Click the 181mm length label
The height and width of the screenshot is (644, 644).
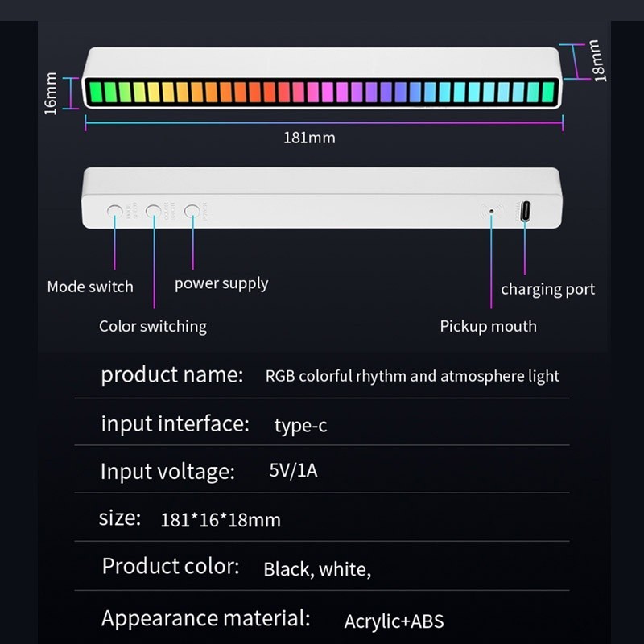point(309,138)
